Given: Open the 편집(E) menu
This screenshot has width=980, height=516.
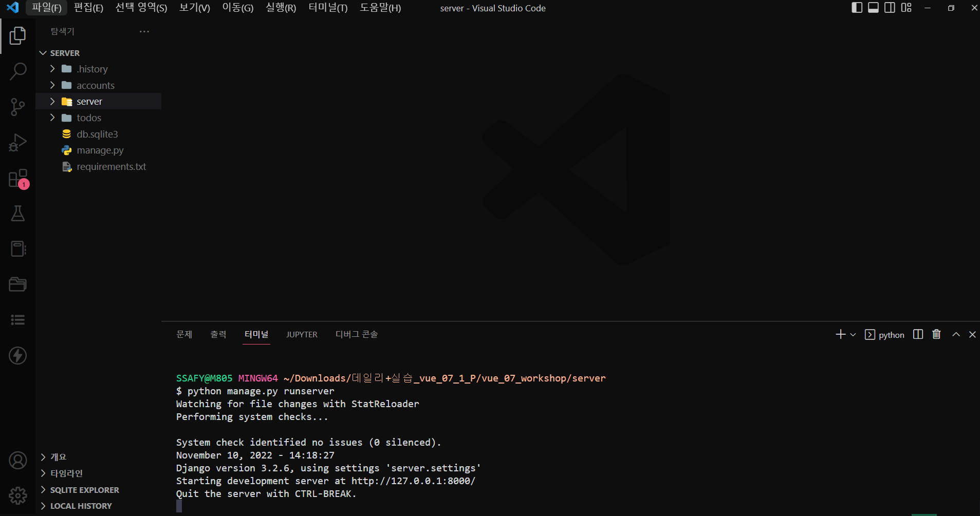Looking at the screenshot, I should [88, 8].
